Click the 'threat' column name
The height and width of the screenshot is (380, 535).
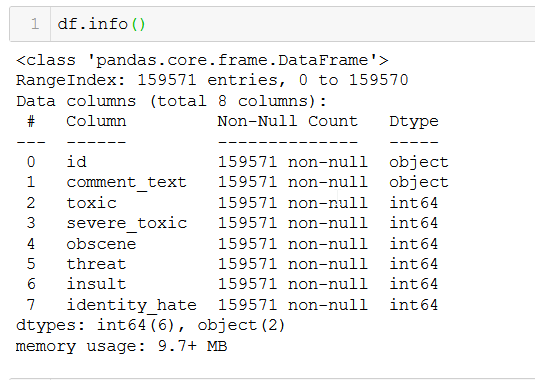[96, 264]
